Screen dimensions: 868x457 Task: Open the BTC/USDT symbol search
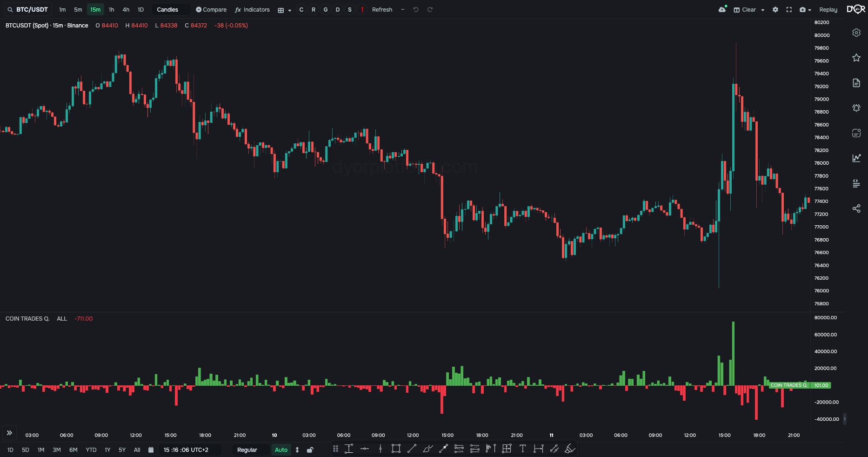point(27,10)
